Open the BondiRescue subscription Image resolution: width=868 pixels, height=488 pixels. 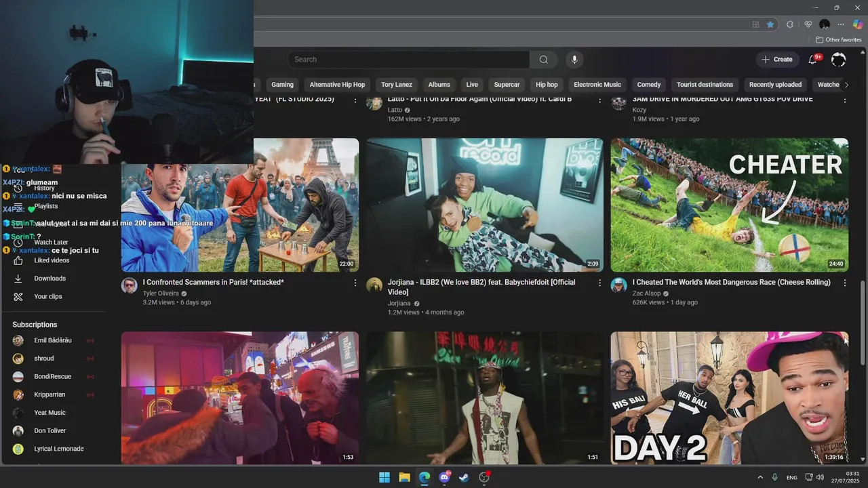53,377
